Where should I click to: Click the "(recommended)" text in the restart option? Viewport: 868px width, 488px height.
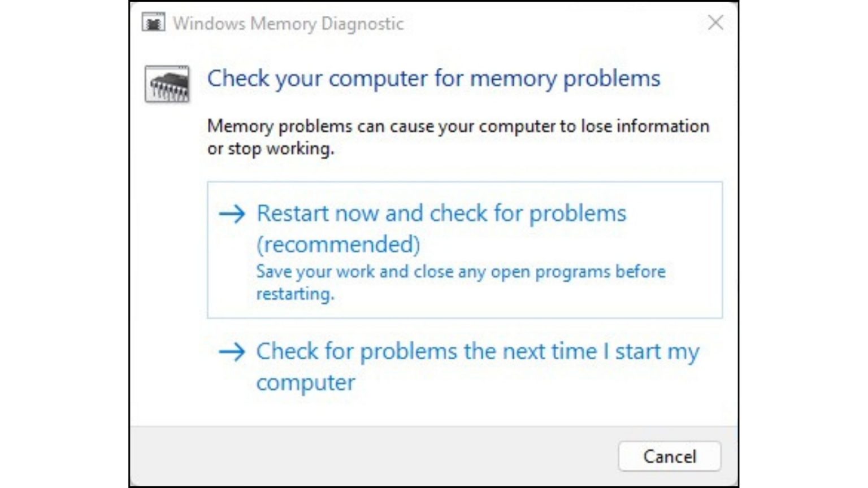click(338, 245)
